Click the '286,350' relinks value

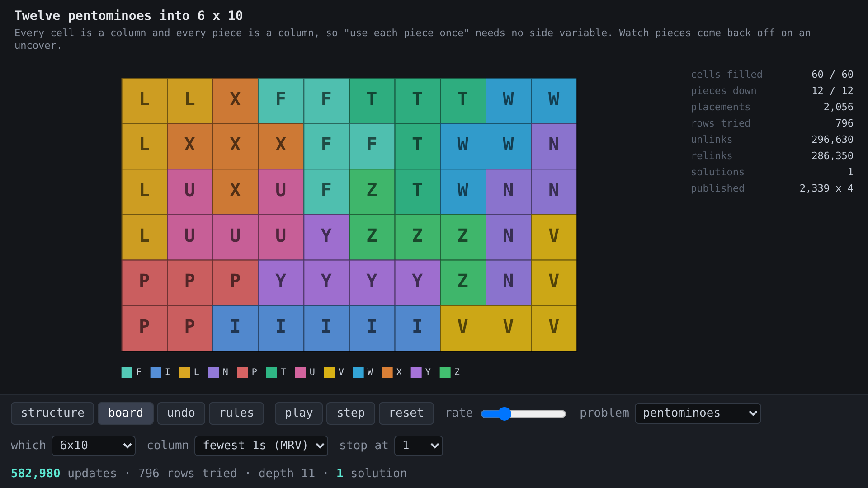[x=832, y=156]
